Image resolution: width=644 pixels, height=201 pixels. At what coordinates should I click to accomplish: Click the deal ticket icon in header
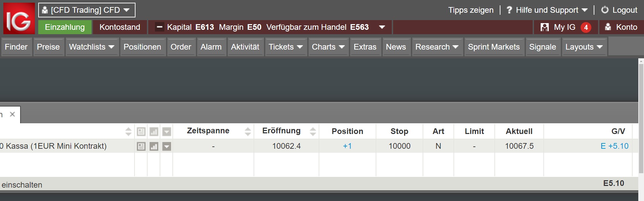click(x=141, y=132)
